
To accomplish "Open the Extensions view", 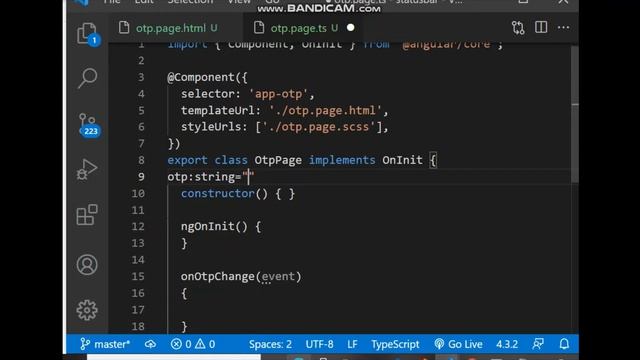I will pyautogui.click(x=87, y=215).
